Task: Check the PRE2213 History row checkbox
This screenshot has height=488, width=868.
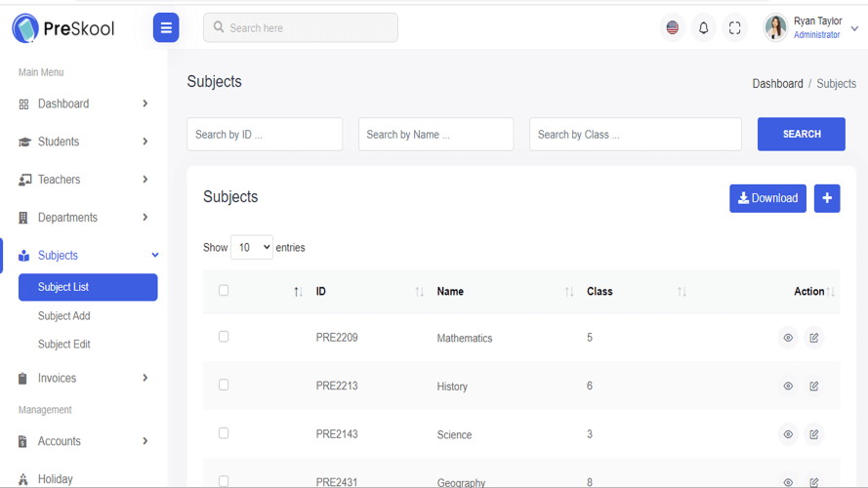Action: tap(224, 385)
